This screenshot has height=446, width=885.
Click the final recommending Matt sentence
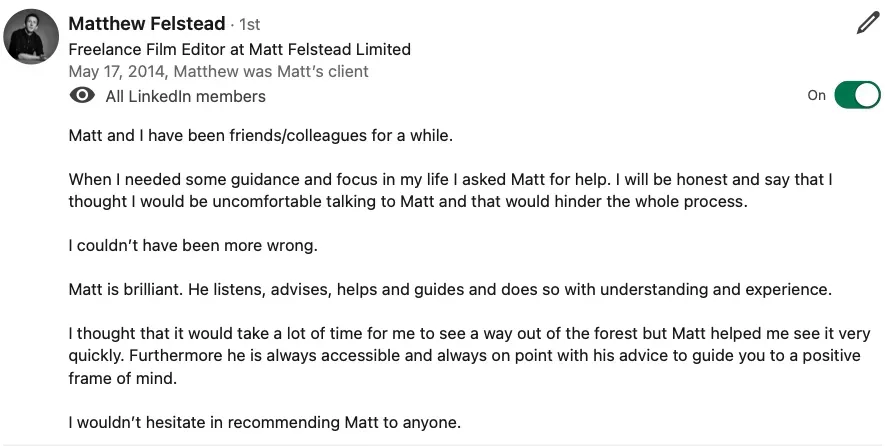pos(265,422)
